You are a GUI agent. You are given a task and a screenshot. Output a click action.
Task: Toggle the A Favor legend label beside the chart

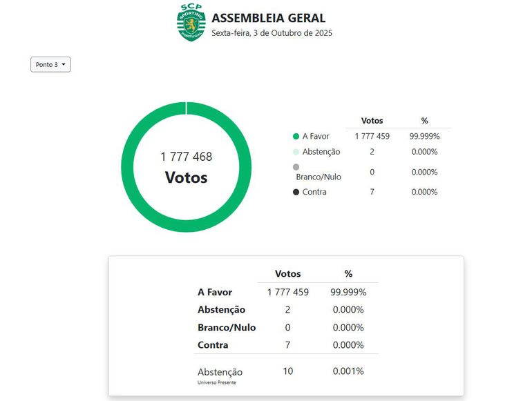coord(316,137)
